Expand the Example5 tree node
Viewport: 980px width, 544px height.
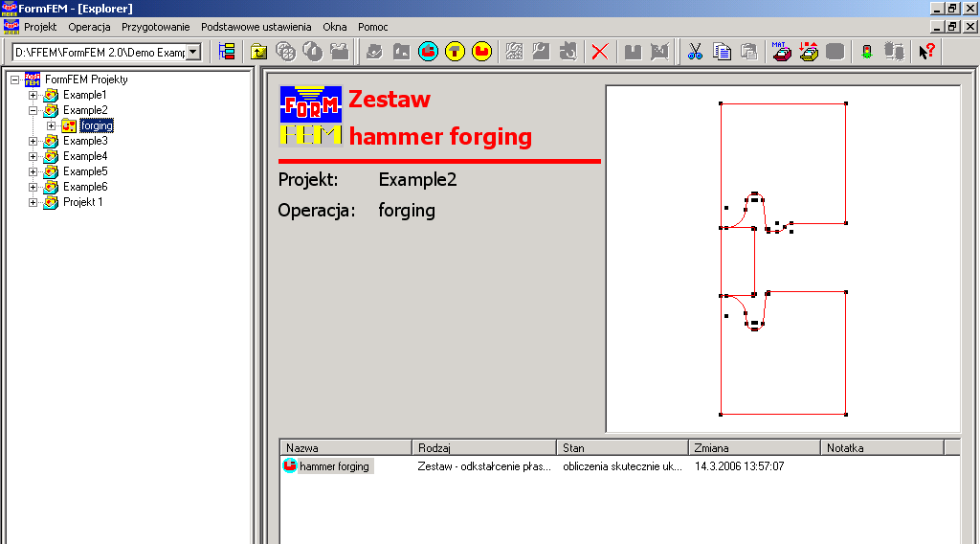pos(33,172)
